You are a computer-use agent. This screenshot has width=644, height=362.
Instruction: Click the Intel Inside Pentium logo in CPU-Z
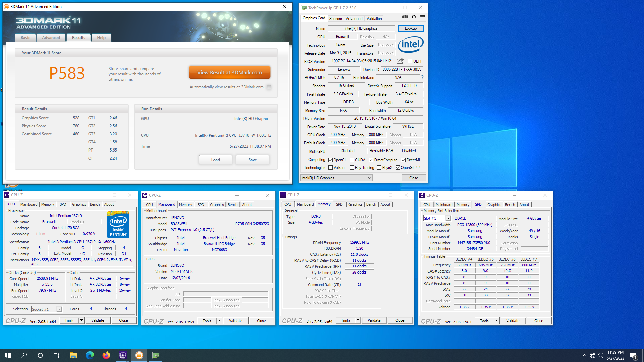[118, 225]
